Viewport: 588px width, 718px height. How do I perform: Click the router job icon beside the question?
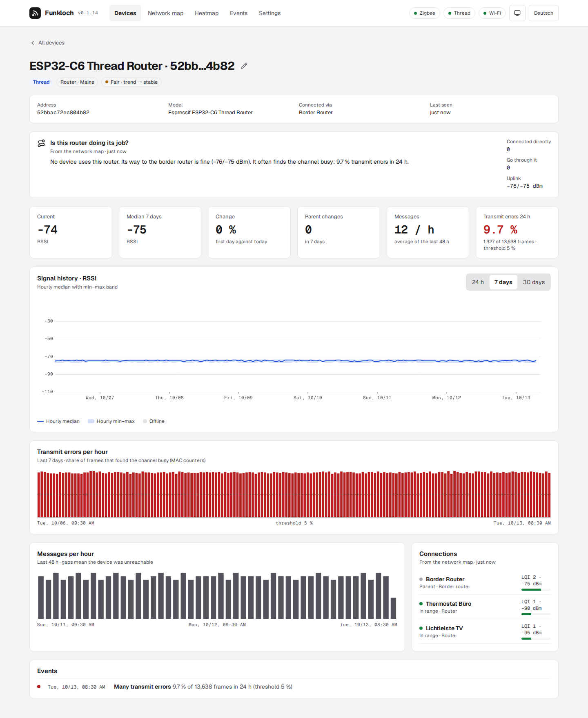41,143
